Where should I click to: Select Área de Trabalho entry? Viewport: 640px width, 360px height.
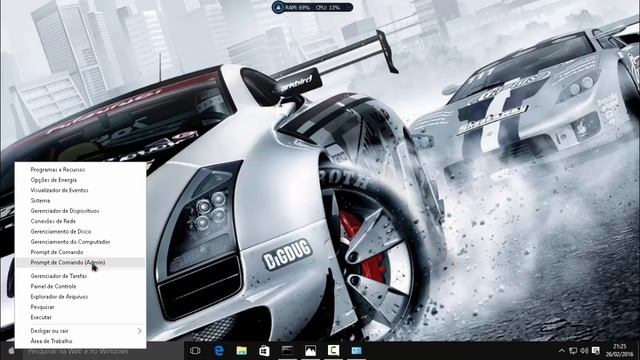coord(80,341)
